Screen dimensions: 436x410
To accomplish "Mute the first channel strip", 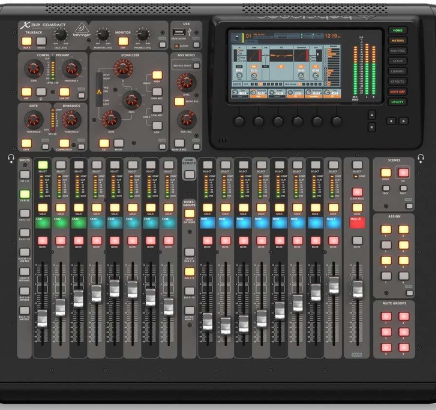I will (x=43, y=241).
